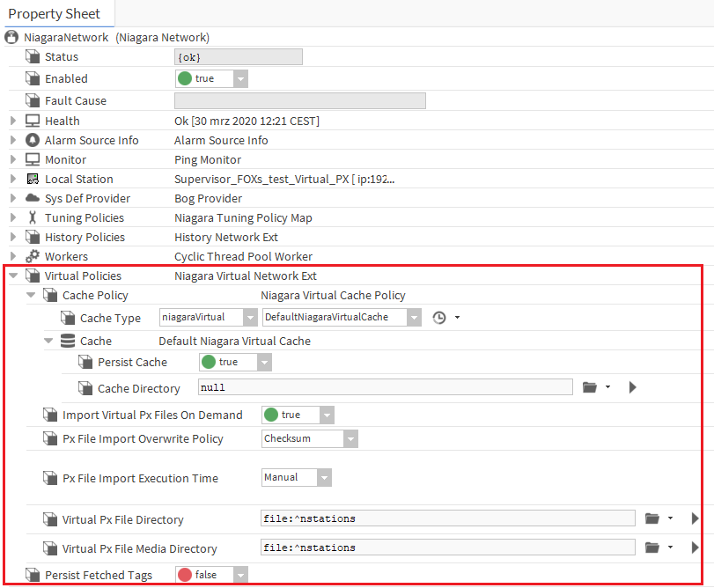
Task: Click the Cache Directory null text field
Action: pos(384,387)
